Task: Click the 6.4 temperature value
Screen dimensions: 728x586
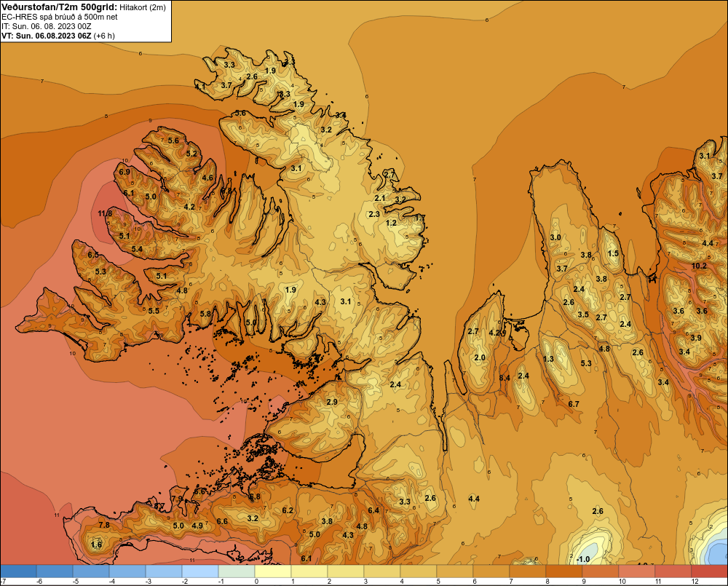Action: pos(373,511)
